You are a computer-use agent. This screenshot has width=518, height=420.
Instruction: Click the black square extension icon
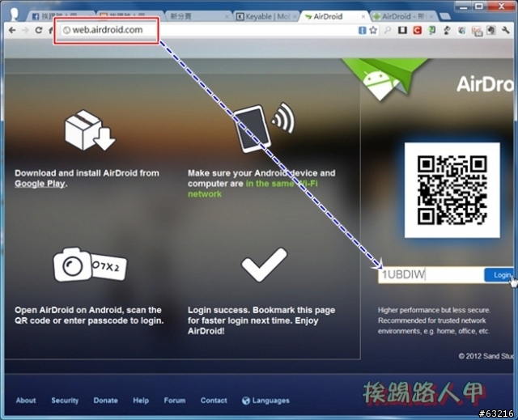(x=402, y=31)
